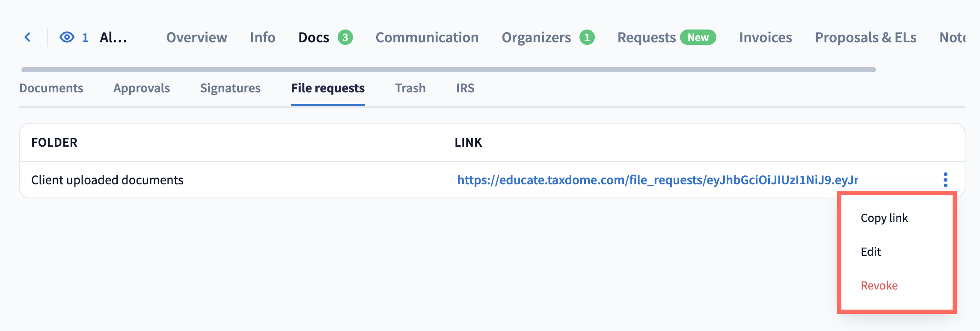Click the New badge beside Requests
Screen dimensions: 980x331
[698, 37]
